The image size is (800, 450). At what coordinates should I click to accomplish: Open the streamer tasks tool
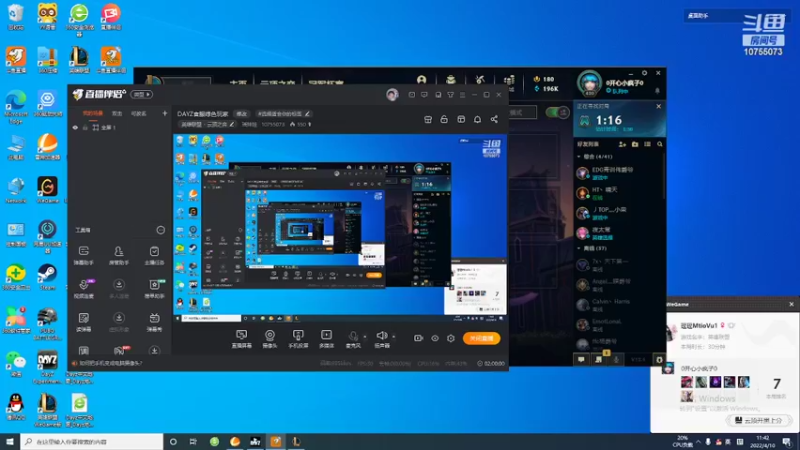coord(154,255)
